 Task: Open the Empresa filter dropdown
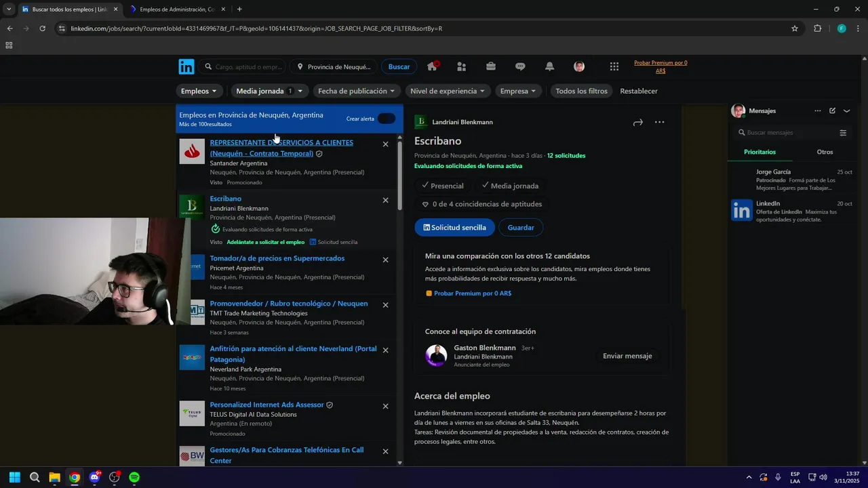(x=517, y=91)
